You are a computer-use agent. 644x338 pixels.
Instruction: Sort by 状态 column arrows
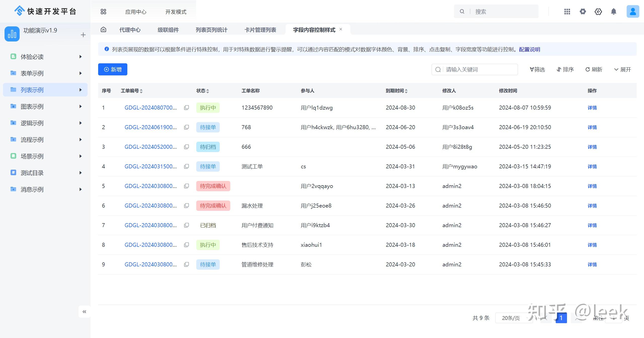click(208, 91)
